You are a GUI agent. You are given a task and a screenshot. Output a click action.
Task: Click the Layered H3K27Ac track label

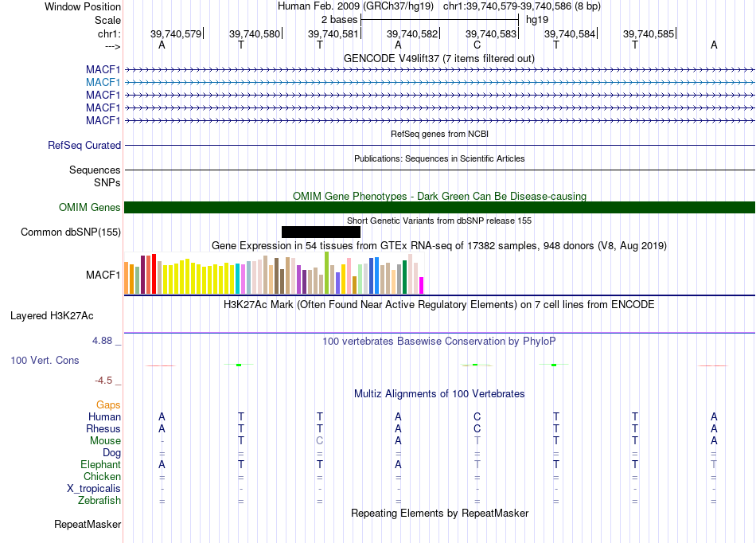click(52, 316)
